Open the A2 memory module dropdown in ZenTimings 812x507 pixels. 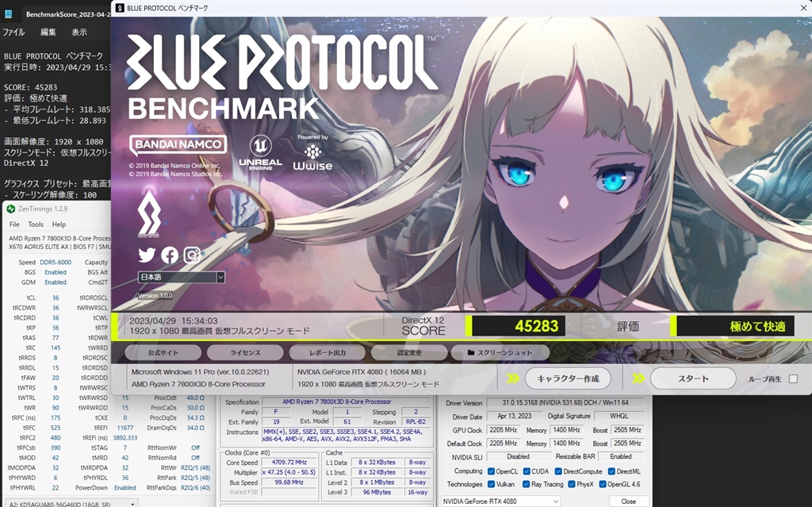point(72,504)
